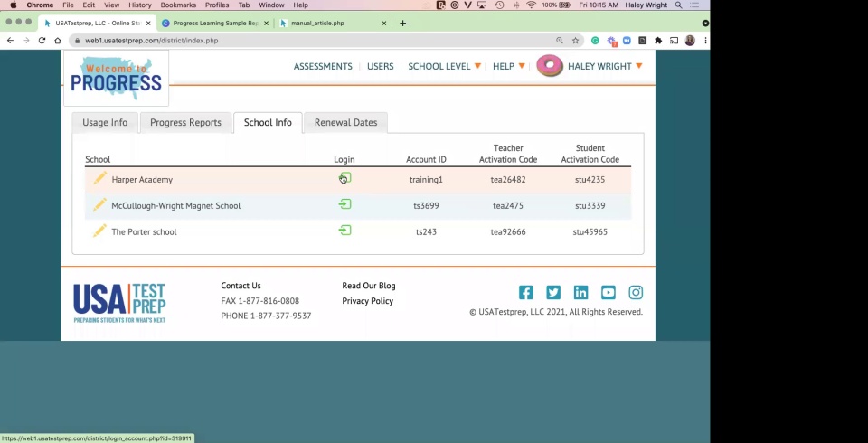Open a new tab with the plus button
This screenshot has height=443, width=868.
402,24
